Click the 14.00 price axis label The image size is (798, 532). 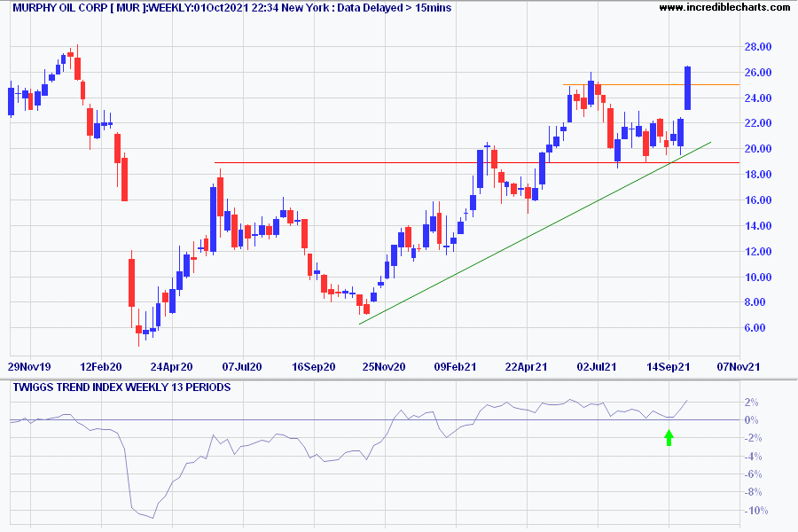(x=758, y=225)
